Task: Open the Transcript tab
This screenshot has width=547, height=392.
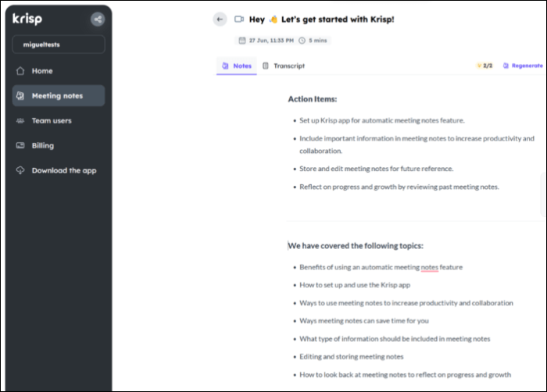Action: (x=283, y=66)
